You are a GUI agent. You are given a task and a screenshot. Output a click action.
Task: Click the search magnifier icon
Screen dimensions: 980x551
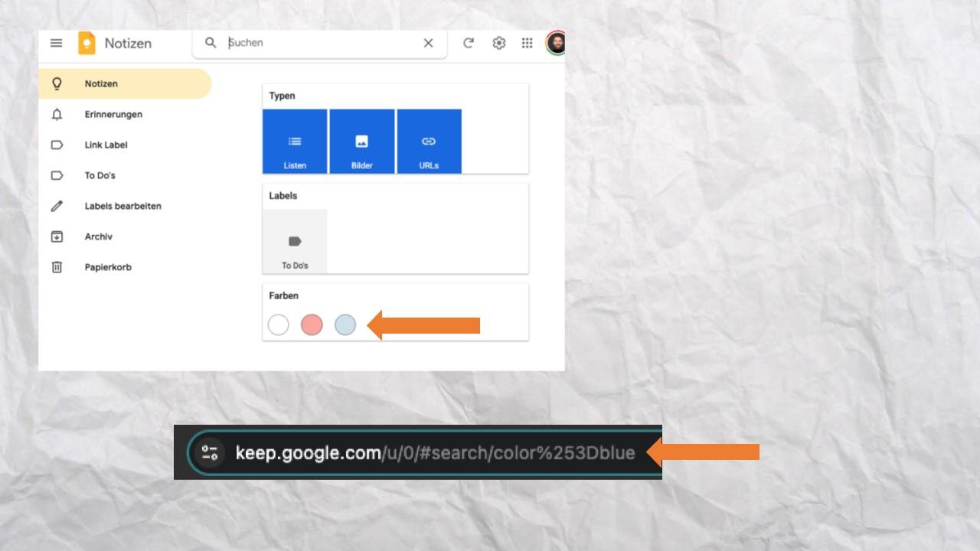click(x=211, y=43)
